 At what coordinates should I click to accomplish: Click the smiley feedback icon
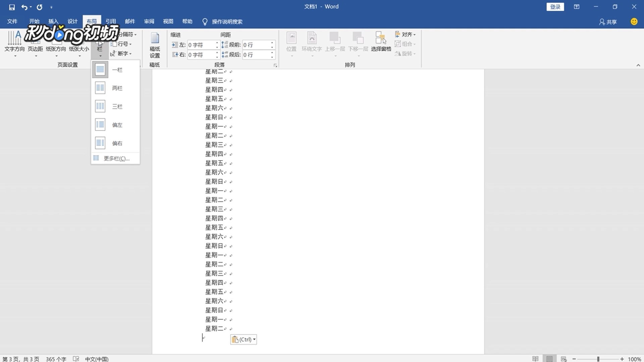(x=634, y=22)
